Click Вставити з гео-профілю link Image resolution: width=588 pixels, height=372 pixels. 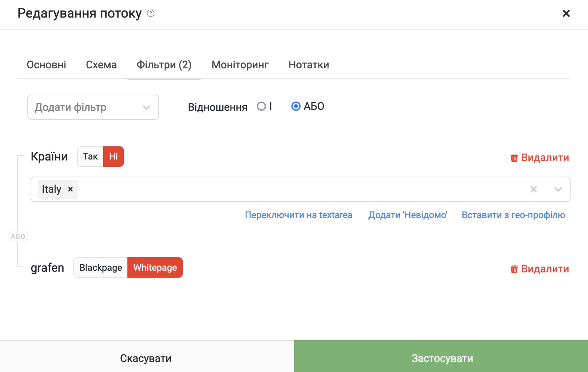pos(513,215)
